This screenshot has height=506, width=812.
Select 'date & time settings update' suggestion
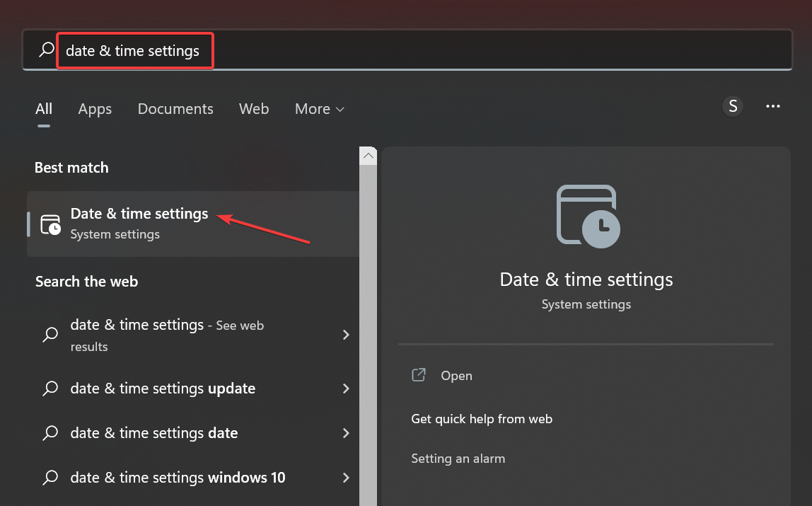click(x=193, y=389)
